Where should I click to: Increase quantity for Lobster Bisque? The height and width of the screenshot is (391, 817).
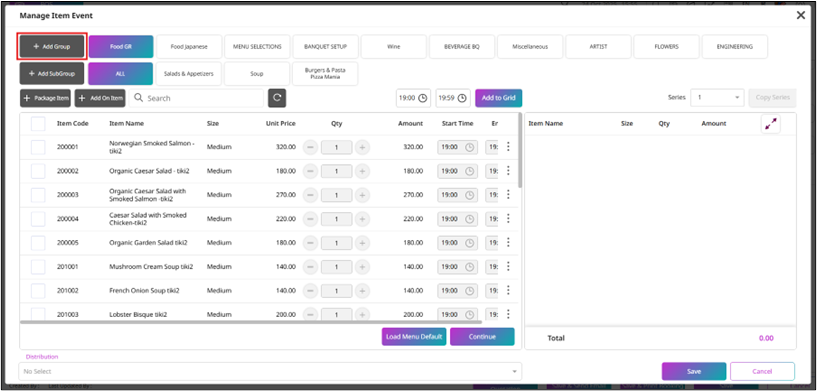362,315
